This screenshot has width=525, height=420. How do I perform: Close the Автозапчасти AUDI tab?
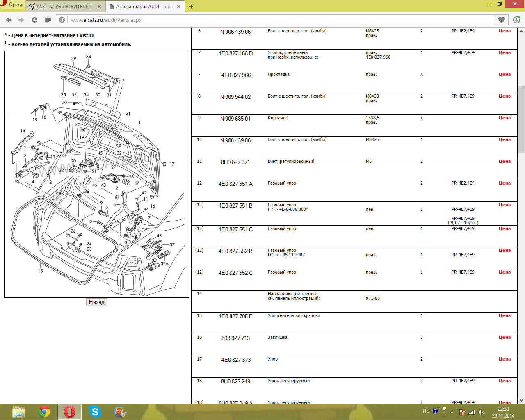pos(179,7)
